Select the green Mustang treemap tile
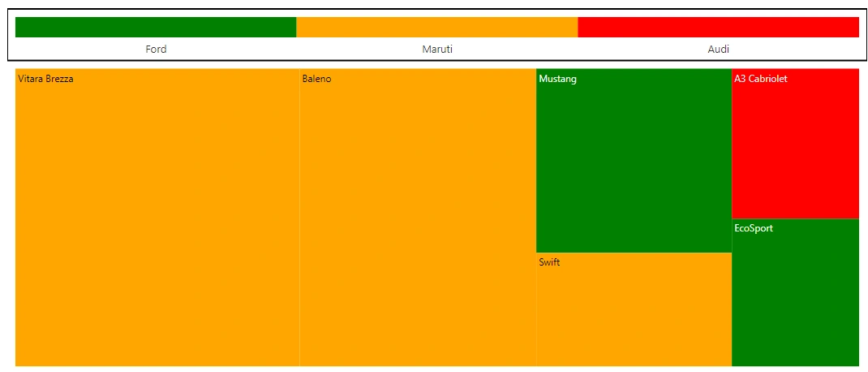The image size is (868, 372). 634,160
